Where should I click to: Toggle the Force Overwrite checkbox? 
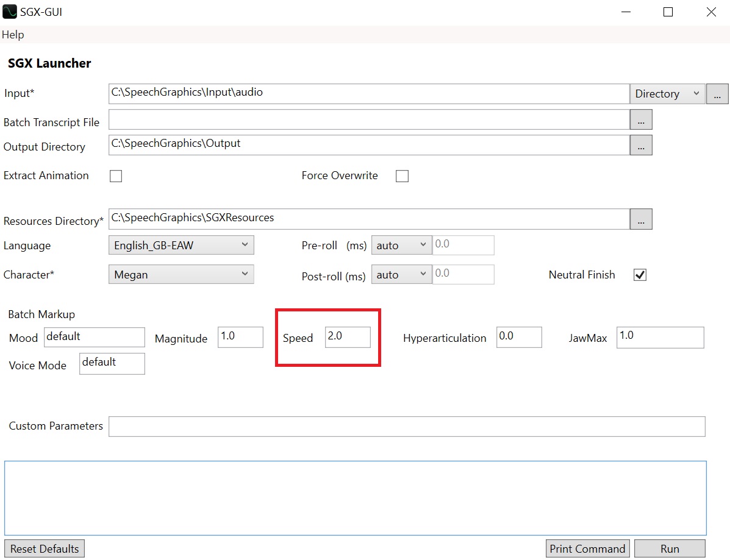click(x=402, y=176)
